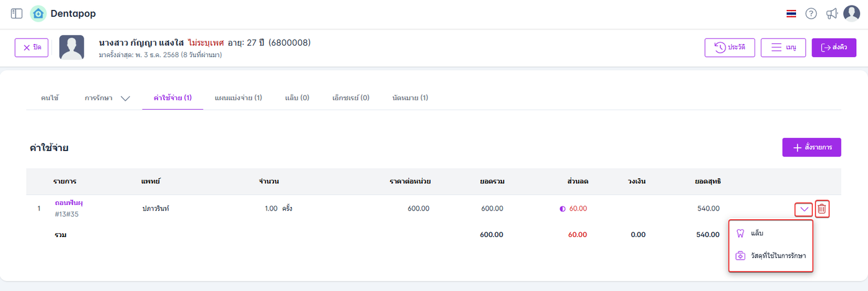Switch to the แผนแบ่งจ่าย (1) tab
Image resolution: width=868 pixels, height=291 pixels.
tap(238, 98)
